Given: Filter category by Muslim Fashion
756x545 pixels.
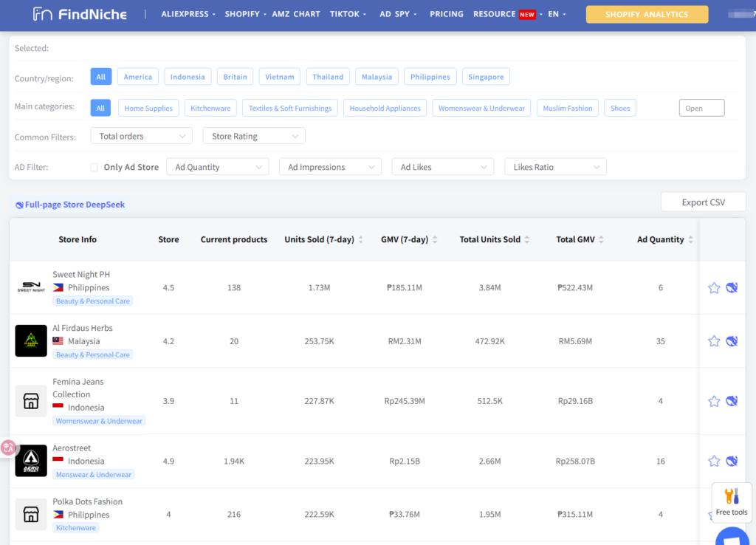Looking at the screenshot, I should pyautogui.click(x=568, y=108).
